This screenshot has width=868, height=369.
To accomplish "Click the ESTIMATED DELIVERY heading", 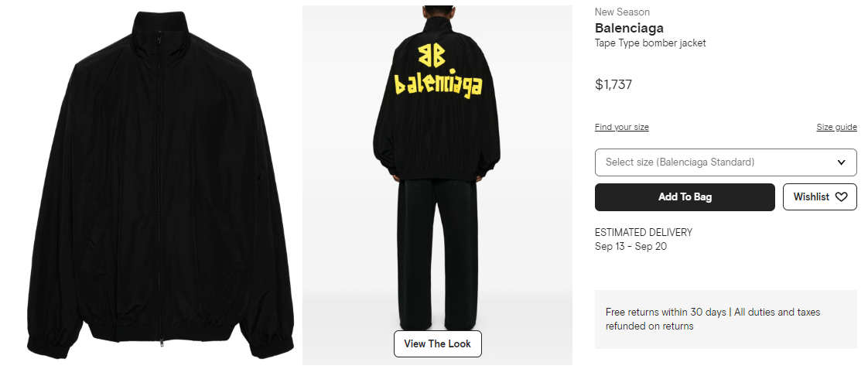I will pos(644,232).
